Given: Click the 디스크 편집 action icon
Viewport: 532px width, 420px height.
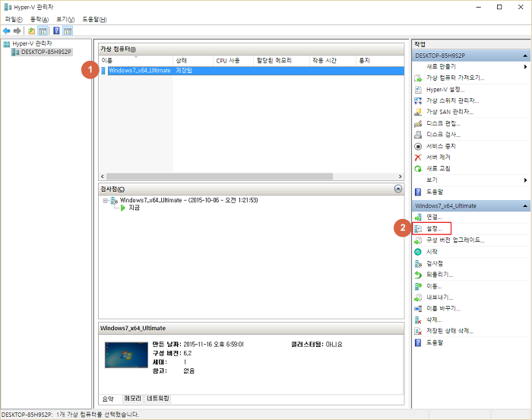Looking at the screenshot, I should click(x=418, y=123).
